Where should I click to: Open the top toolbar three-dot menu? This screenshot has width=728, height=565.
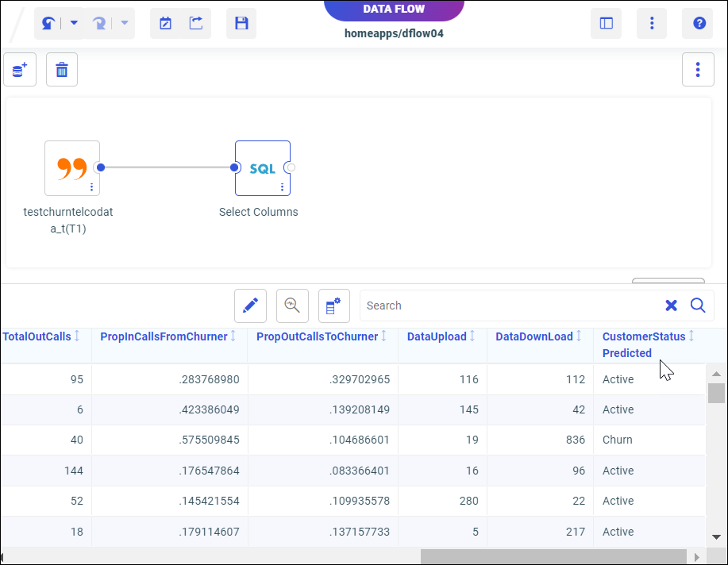(x=652, y=23)
